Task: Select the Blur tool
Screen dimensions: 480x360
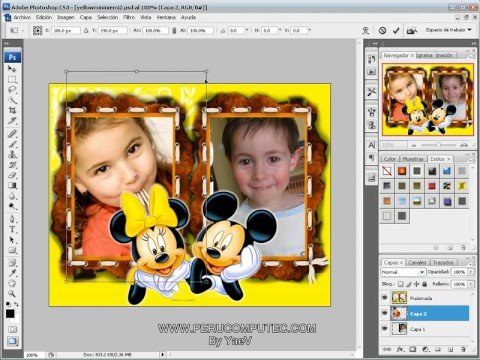Action: (12, 196)
